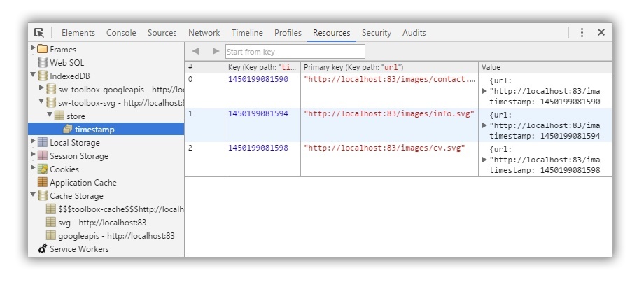Open the Application Cache tree item

click(83, 183)
